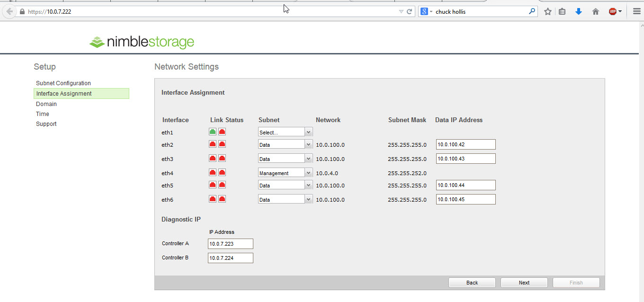Screen dimensions: 644x302
Task: Click the Back button
Action: point(472,282)
